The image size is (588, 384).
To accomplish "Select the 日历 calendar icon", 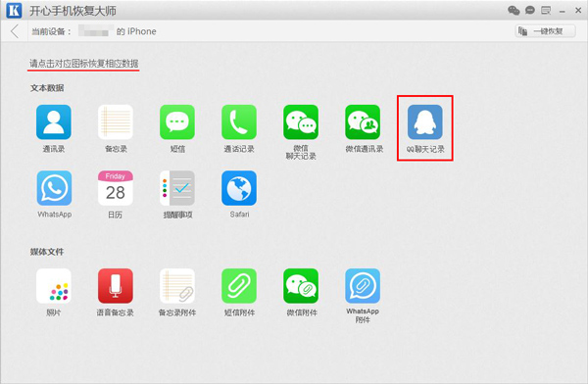I will [x=116, y=188].
